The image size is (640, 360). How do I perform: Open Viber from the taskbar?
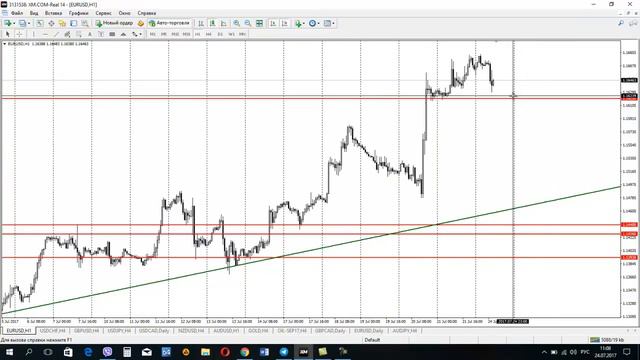[107, 352]
